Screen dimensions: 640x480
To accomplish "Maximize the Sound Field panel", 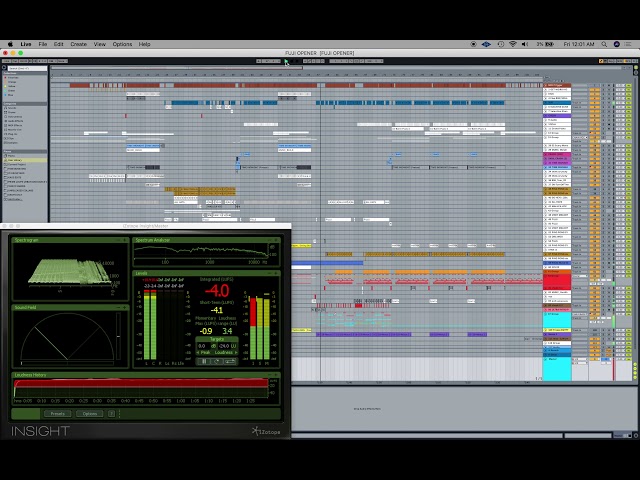I will coord(124,307).
